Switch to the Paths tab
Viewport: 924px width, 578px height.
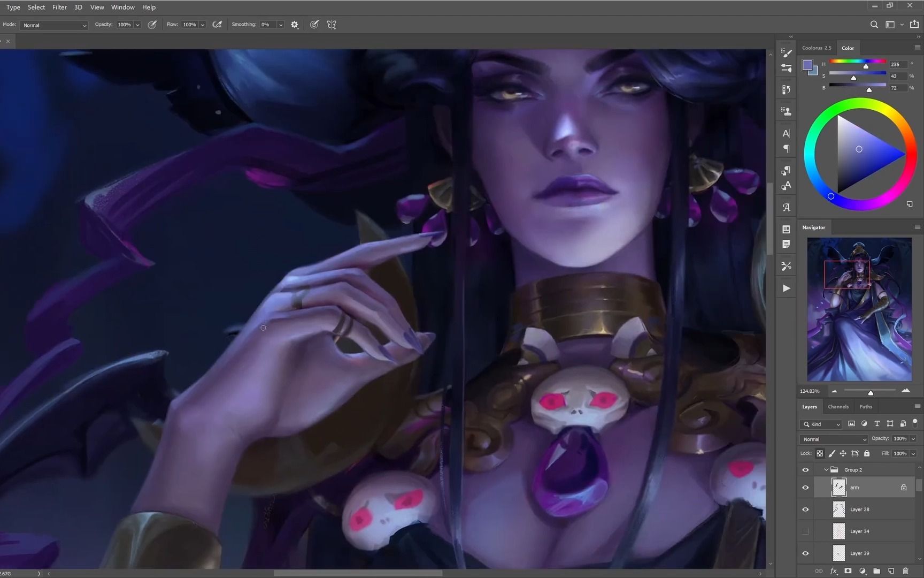pyautogui.click(x=866, y=407)
